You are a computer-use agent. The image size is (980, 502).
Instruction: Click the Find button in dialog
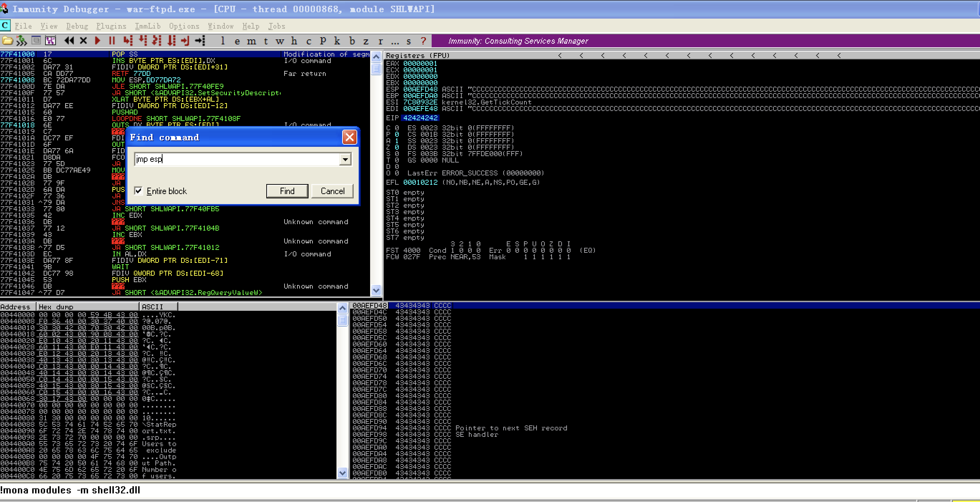287,191
